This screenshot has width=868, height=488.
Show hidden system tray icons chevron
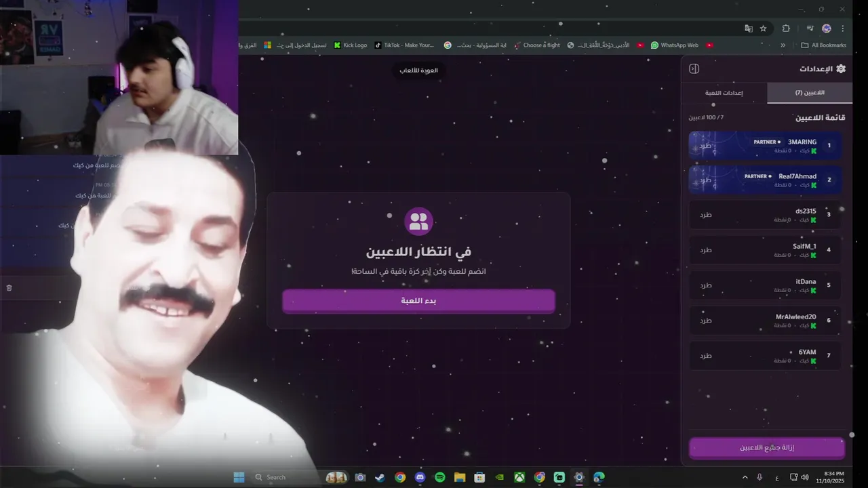(x=745, y=478)
